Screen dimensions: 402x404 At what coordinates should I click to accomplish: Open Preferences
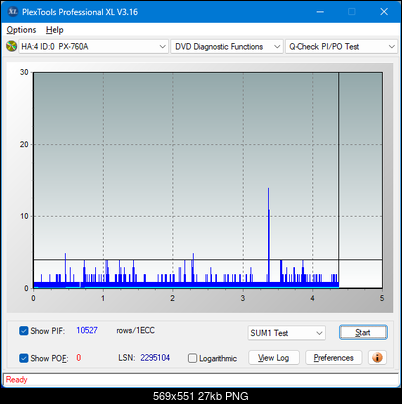tap(333, 358)
